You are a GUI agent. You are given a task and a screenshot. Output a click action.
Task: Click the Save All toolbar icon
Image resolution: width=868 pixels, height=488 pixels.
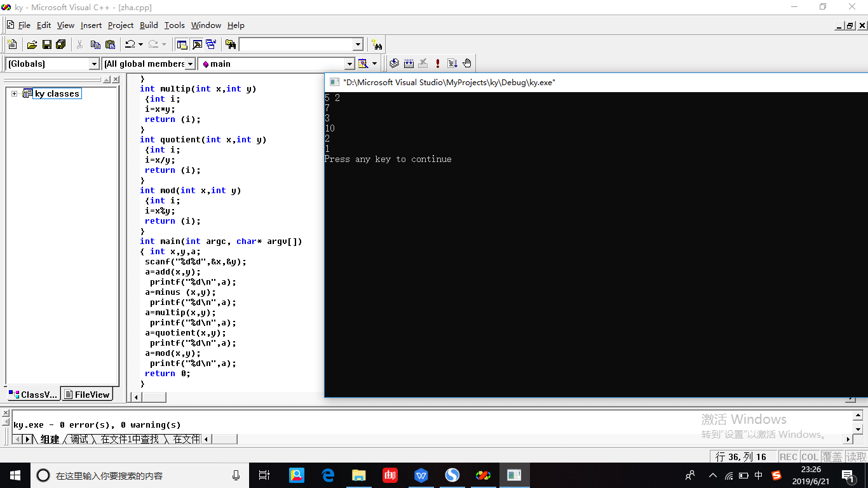point(61,44)
